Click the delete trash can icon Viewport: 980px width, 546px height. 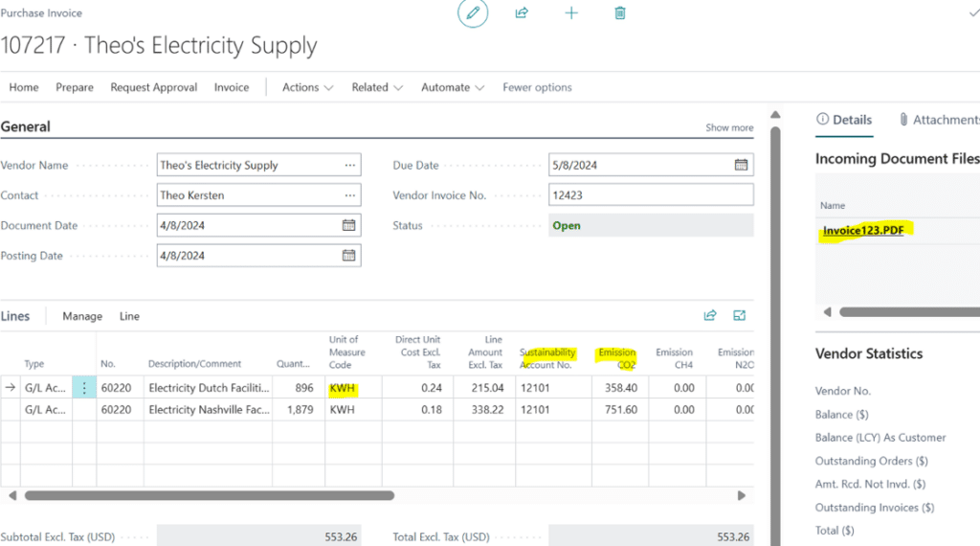(620, 13)
